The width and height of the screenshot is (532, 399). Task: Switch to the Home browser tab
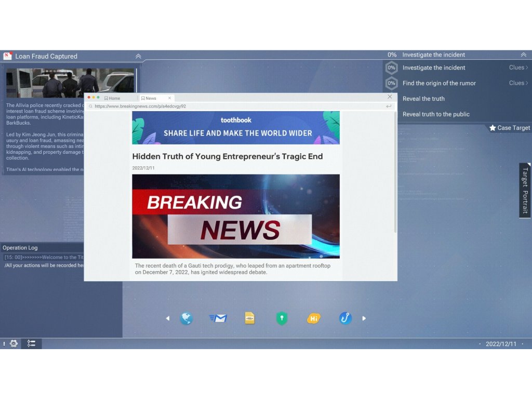point(112,98)
